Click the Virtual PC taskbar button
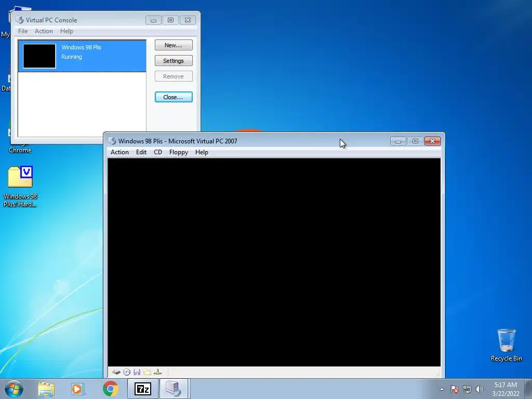Image resolution: width=532 pixels, height=399 pixels. [174, 389]
